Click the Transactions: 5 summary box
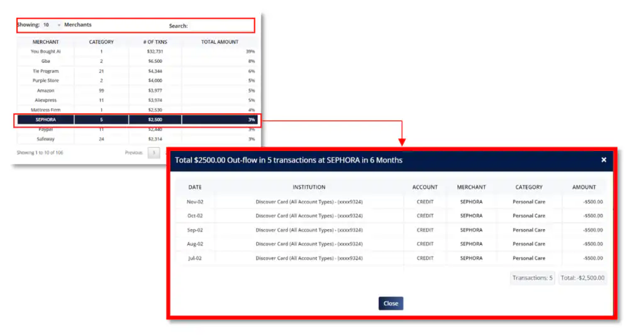This screenshot has height=336, width=644. [532, 277]
